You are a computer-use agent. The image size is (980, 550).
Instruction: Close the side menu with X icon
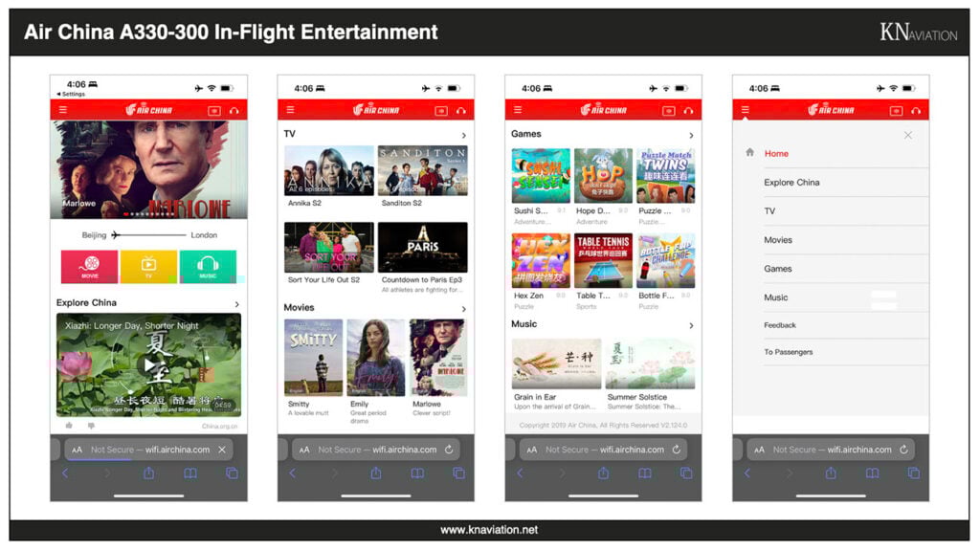click(x=908, y=135)
